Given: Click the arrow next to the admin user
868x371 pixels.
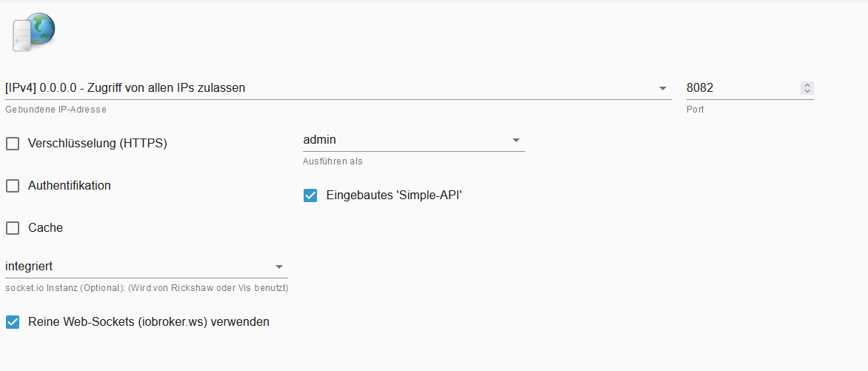Looking at the screenshot, I should 516,140.
